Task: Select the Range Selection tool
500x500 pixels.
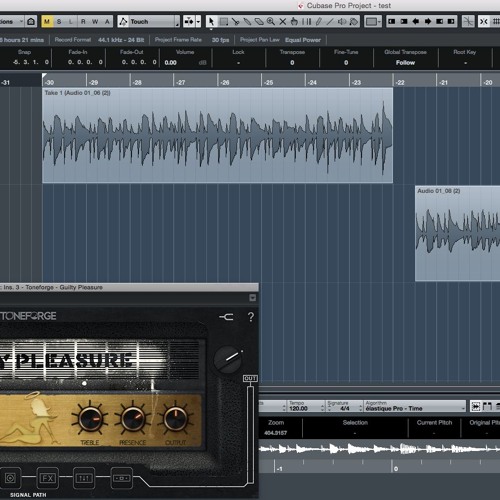Action: click(224, 22)
